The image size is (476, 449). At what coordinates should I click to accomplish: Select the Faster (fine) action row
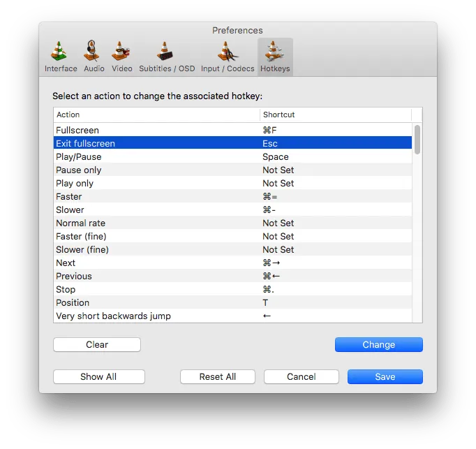[x=232, y=236]
